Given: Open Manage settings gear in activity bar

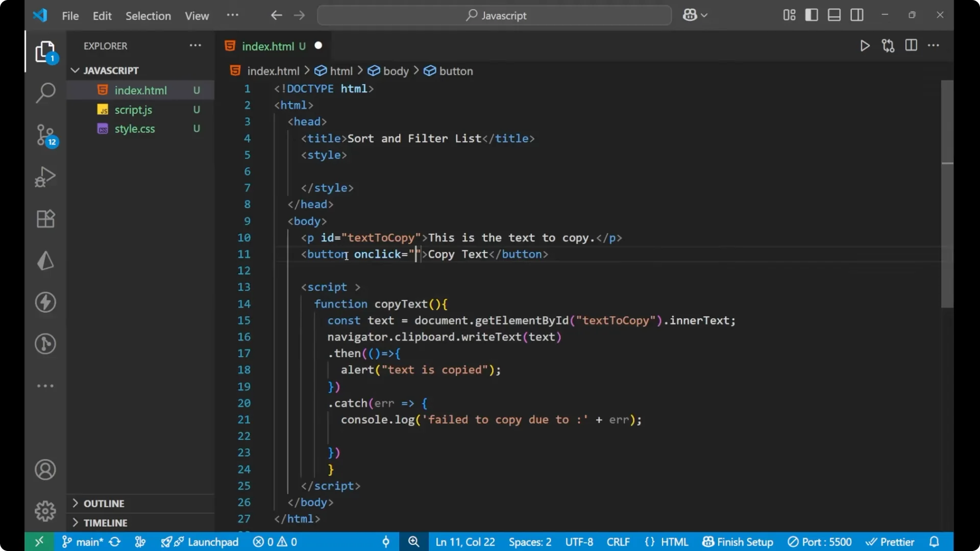Looking at the screenshot, I should tap(45, 511).
